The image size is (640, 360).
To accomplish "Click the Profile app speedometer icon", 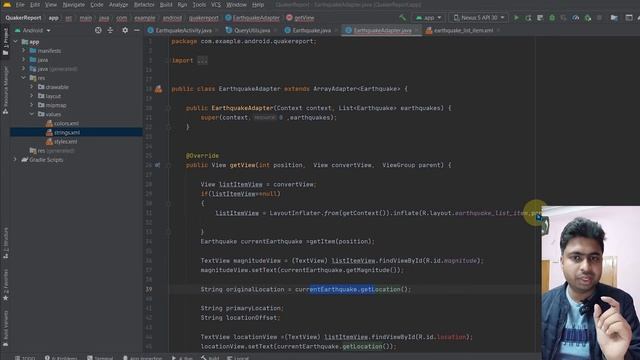I will tap(576, 18).
